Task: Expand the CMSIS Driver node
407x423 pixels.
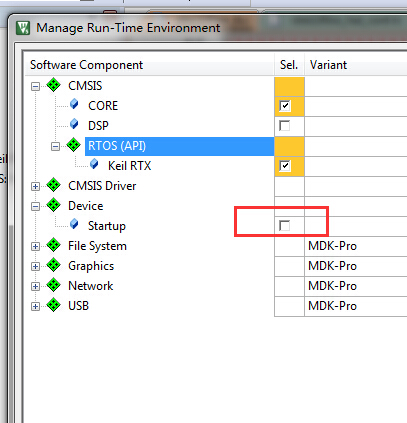Action: (x=35, y=186)
